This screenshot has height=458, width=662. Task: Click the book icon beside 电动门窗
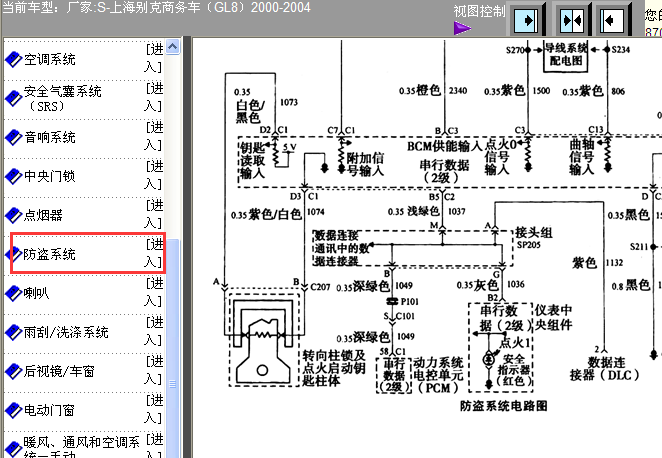coord(13,410)
